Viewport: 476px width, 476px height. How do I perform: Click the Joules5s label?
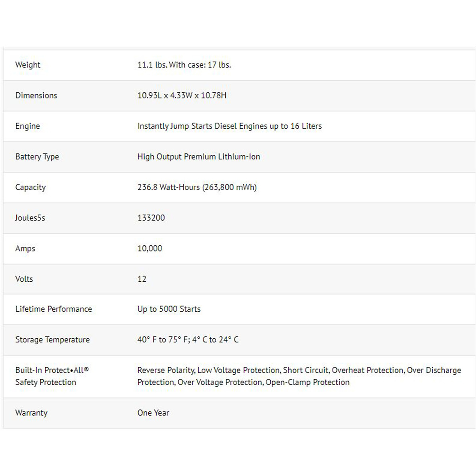tap(30, 218)
